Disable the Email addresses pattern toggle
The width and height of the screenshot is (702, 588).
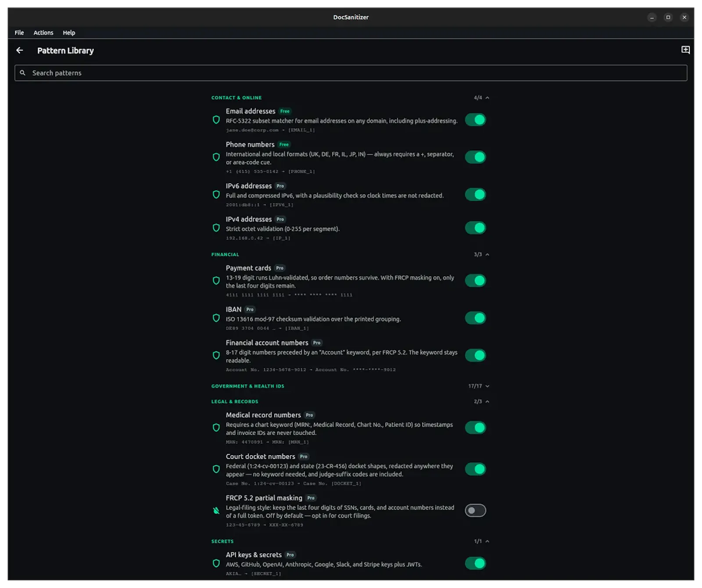[x=476, y=120]
